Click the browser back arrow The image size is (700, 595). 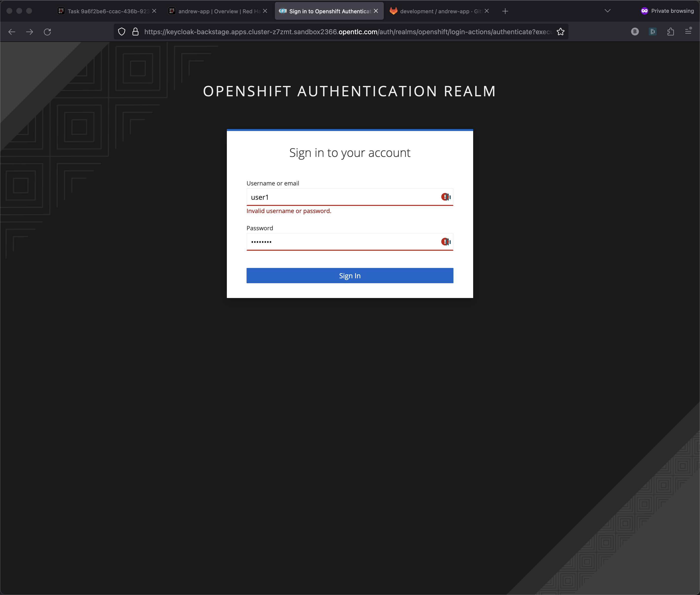coord(12,32)
